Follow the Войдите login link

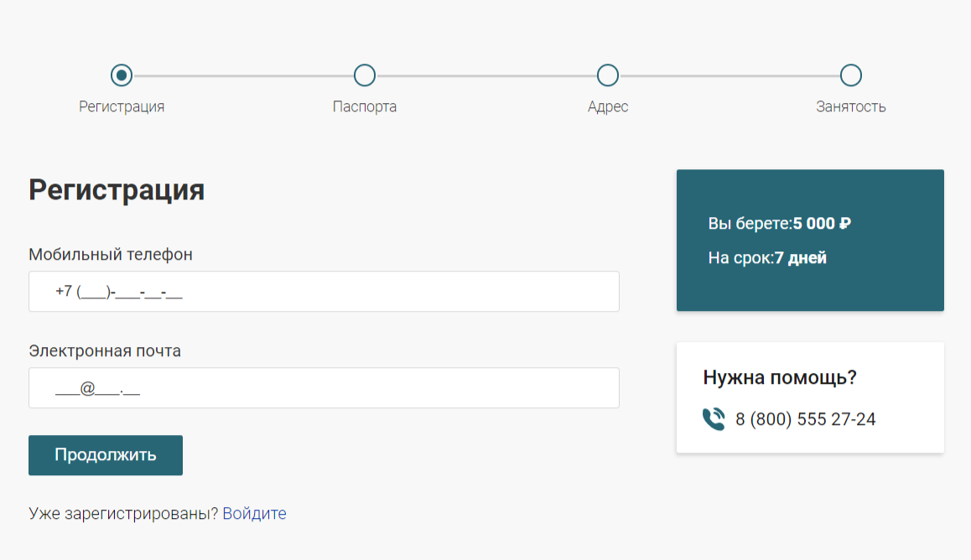(254, 514)
